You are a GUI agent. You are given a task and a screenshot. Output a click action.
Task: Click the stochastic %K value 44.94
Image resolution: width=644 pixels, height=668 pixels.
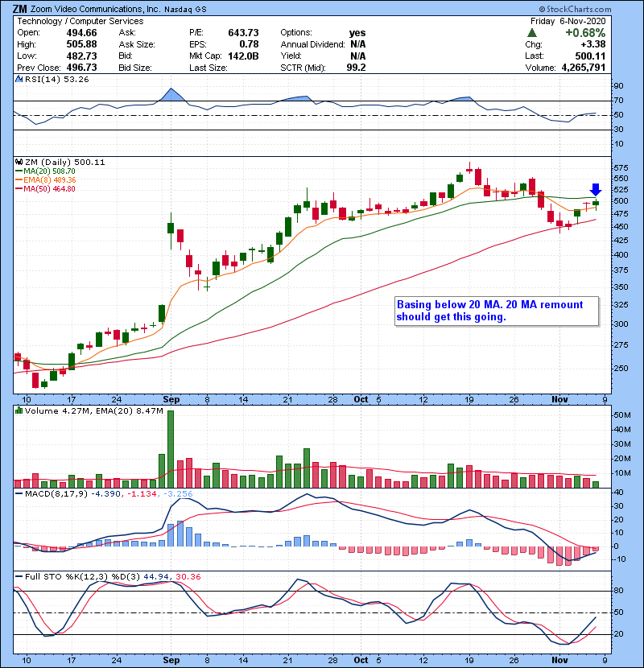(155, 577)
